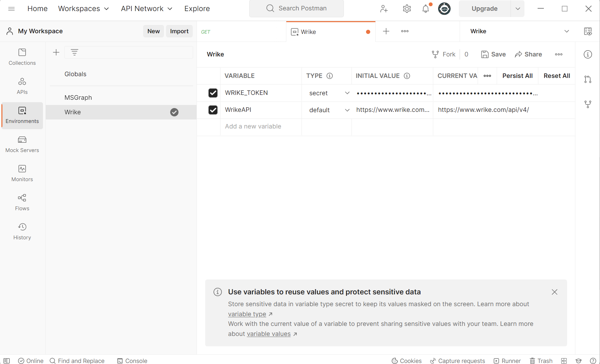
Task: Open the two-pane view icon in status bar
Action: coord(564,361)
